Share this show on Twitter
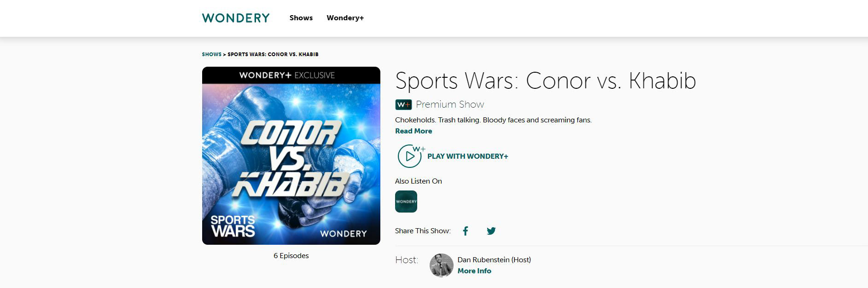 (x=491, y=231)
